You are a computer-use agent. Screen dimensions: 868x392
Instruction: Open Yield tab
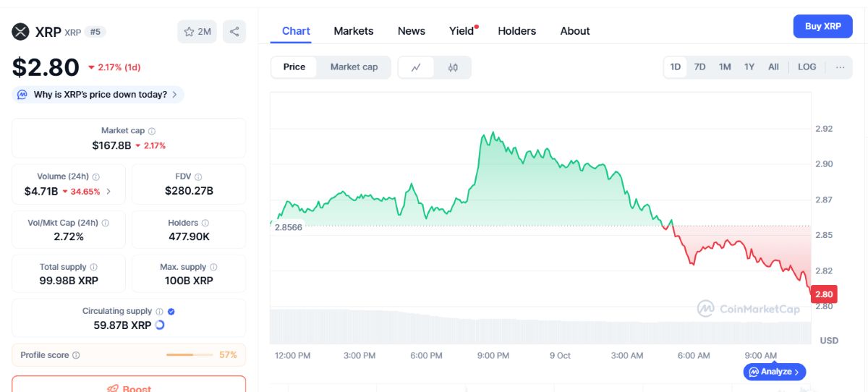pyautogui.click(x=463, y=31)
